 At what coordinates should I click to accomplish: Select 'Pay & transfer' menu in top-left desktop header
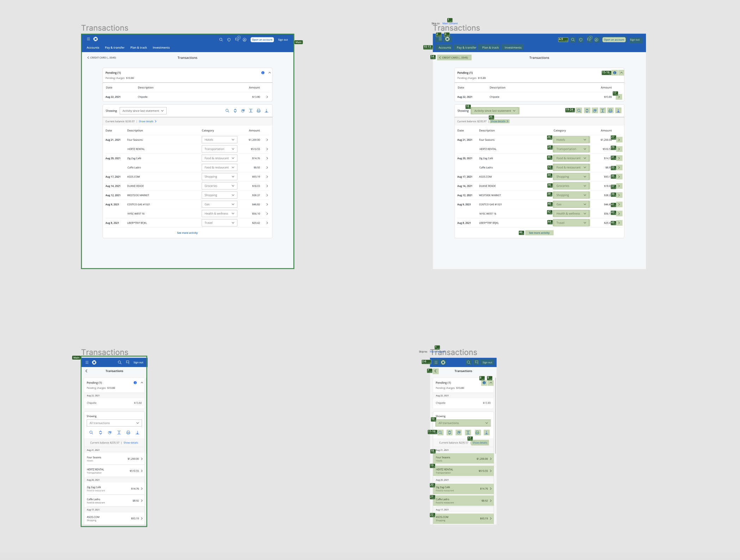click(115, 48)
